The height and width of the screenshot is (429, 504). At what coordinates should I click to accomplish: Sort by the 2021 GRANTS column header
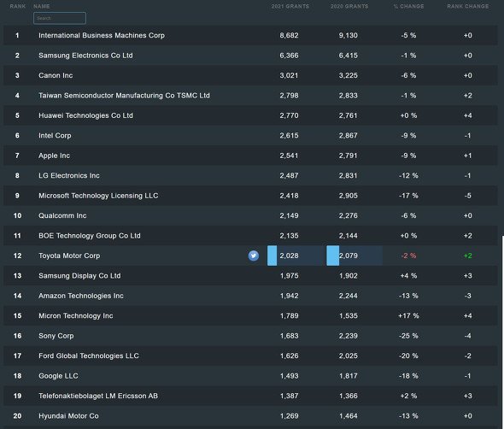290,6
